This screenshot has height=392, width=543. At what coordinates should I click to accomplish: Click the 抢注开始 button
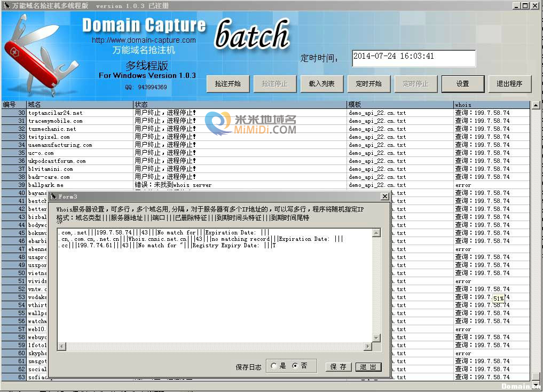[228, 84]
